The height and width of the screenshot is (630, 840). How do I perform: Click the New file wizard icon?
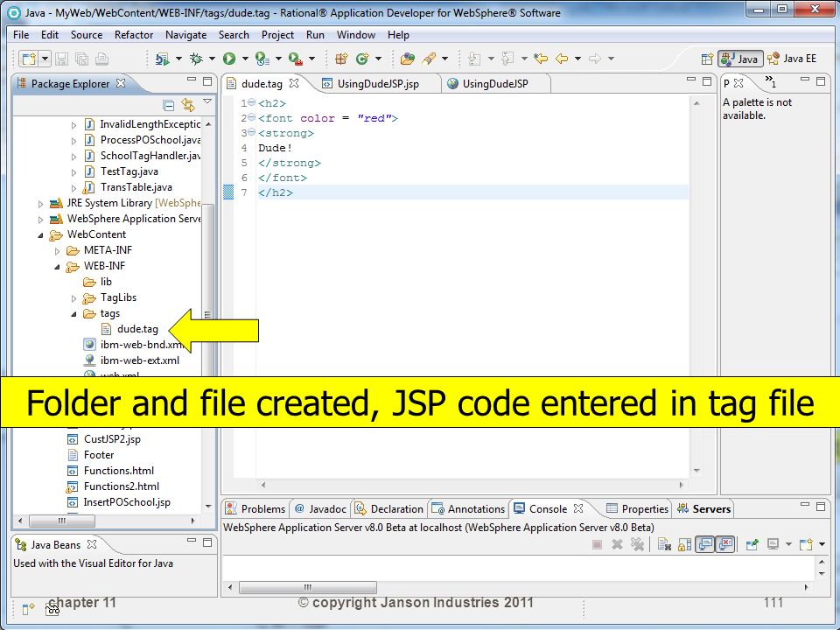(x=29, y=59)
